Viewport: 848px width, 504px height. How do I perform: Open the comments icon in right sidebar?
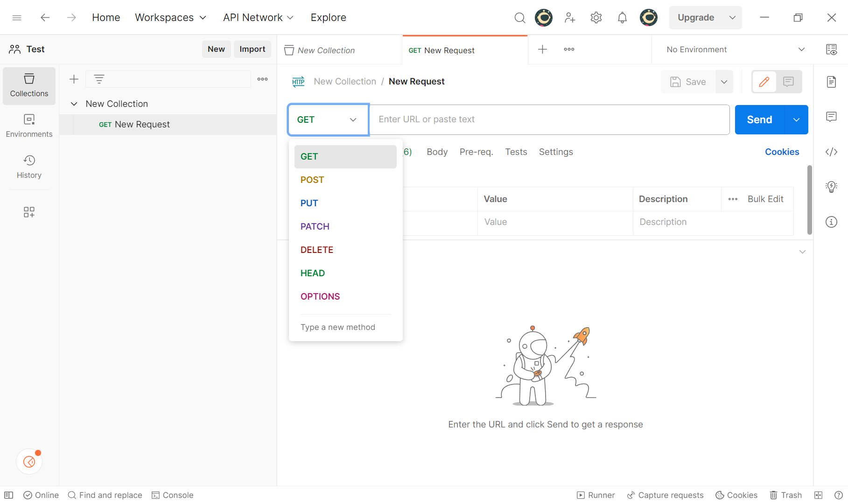(831, 117)
